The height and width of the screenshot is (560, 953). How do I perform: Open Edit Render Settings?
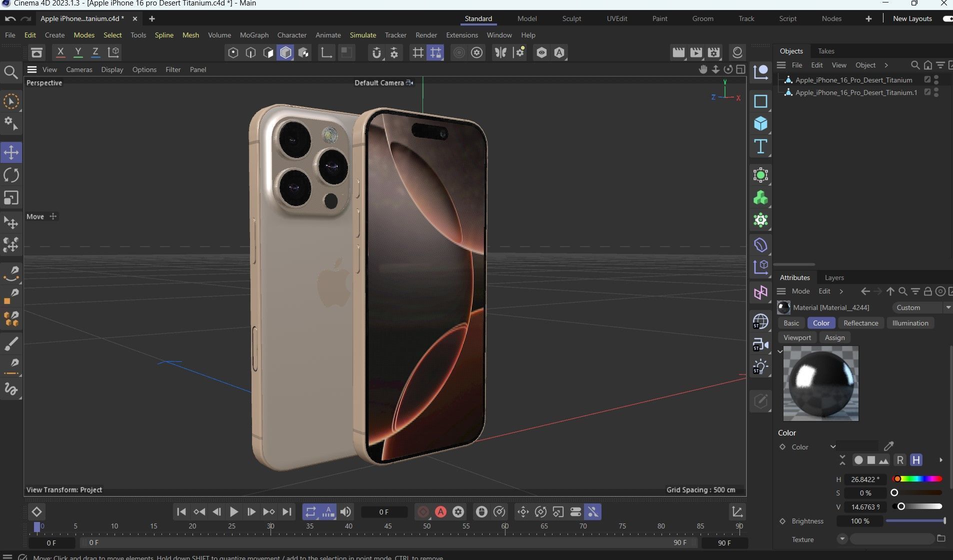click(x=714, y=52)
